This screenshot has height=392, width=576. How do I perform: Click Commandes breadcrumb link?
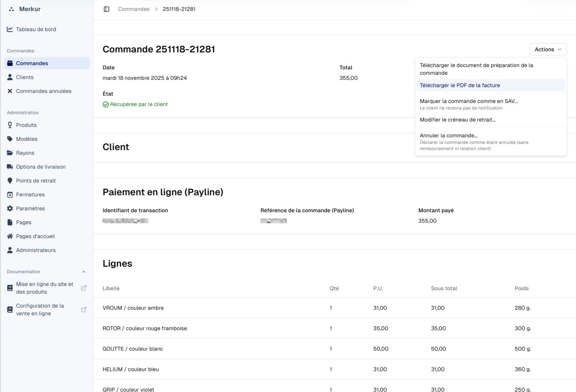134,9
